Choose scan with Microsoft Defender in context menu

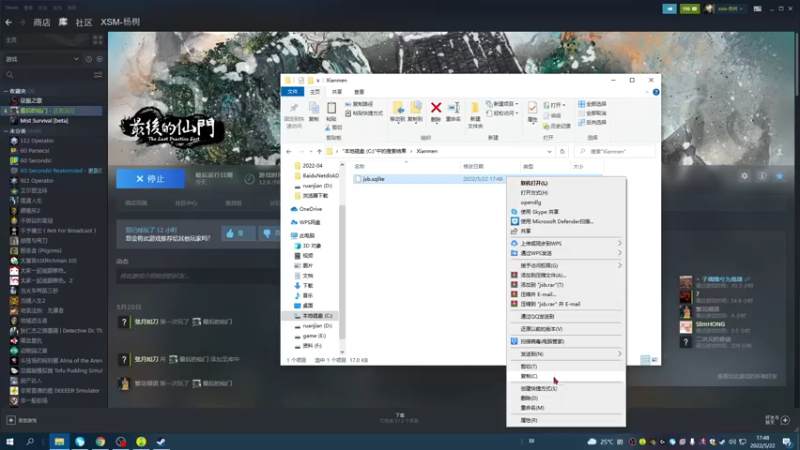566,221
